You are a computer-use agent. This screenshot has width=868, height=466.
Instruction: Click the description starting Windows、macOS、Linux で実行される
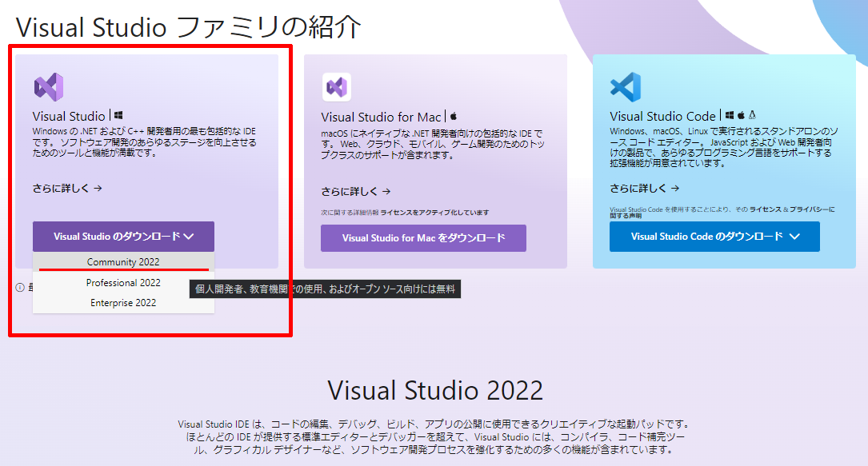coord(724,147)
